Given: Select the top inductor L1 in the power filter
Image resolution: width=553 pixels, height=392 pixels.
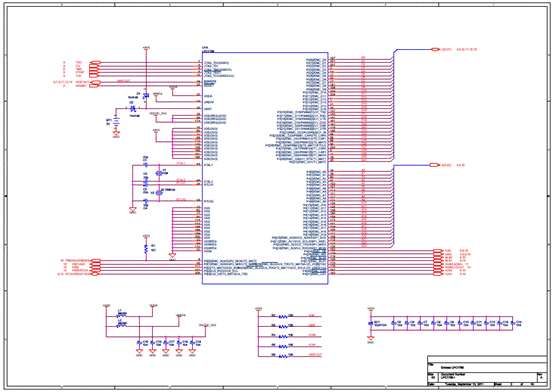Looking at the screenshot, I should point(122,316).
